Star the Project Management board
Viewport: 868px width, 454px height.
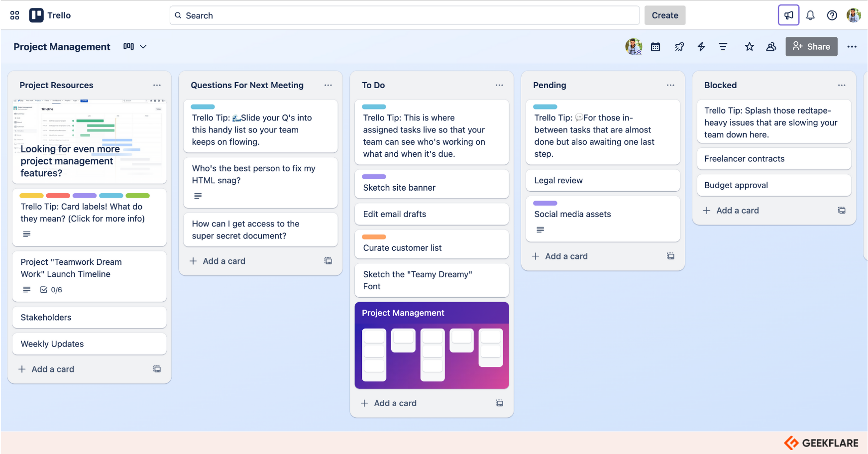749,47
